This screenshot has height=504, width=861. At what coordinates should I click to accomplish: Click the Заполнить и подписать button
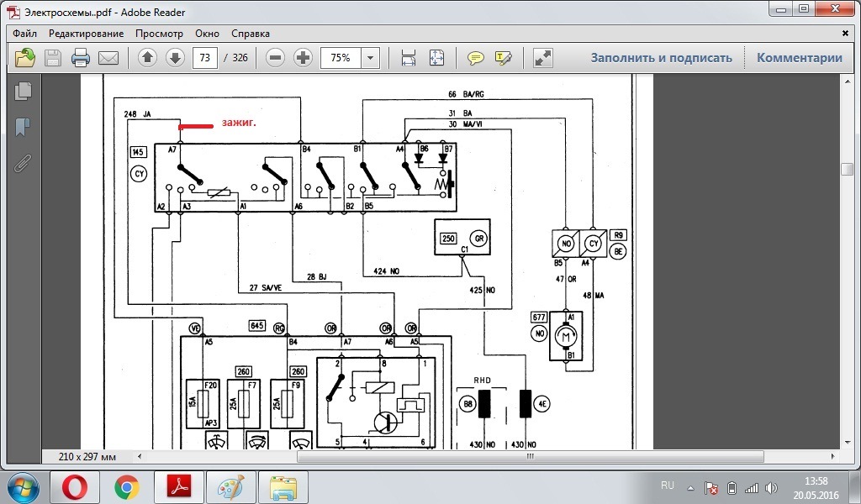(x=661, y=58)
